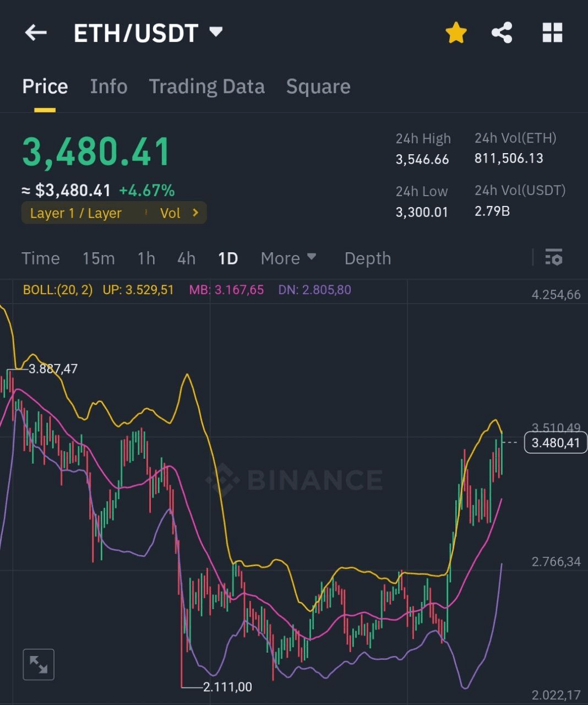Viewport: 588px width, 705px height.
Task: Open the ETH/USDT pair dropdown
Action: point(216,32)
